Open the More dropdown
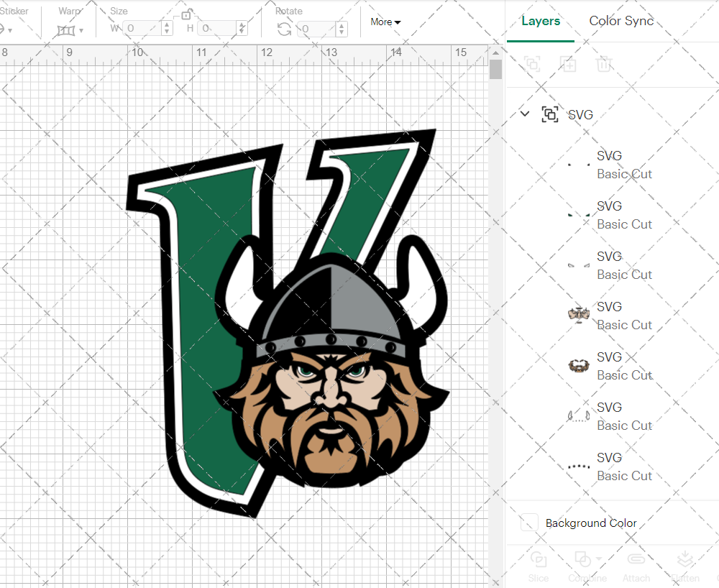This screenshot has width=719, height=588. tap(385, 22)
